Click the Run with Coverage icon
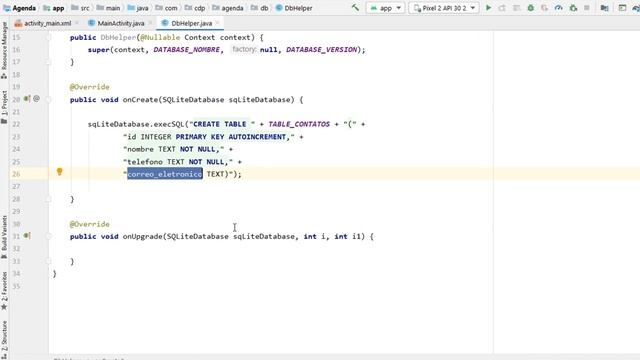The height and width of the screenshot is (360, 640). [x=544, y=8]
